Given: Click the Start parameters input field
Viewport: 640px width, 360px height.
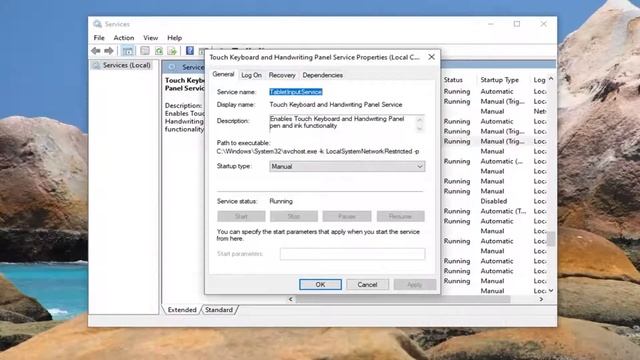Looking at the screenshot, I should [352, 254].
